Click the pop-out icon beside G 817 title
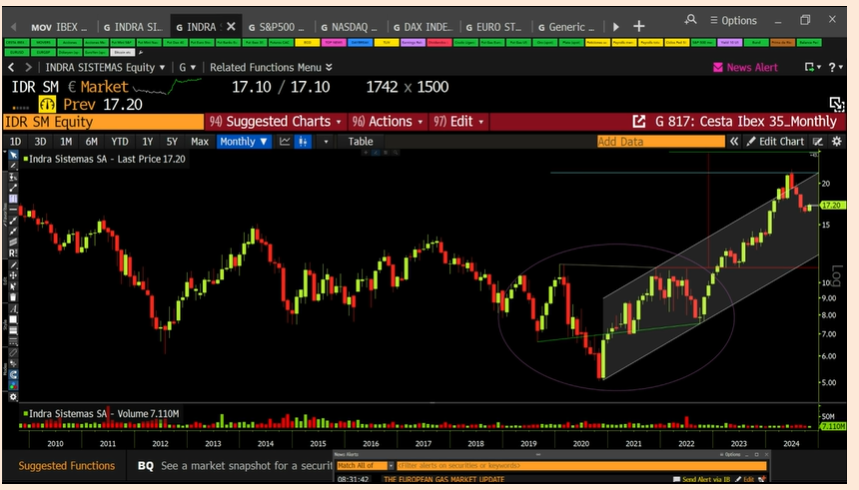 click(x=639, y=121)
